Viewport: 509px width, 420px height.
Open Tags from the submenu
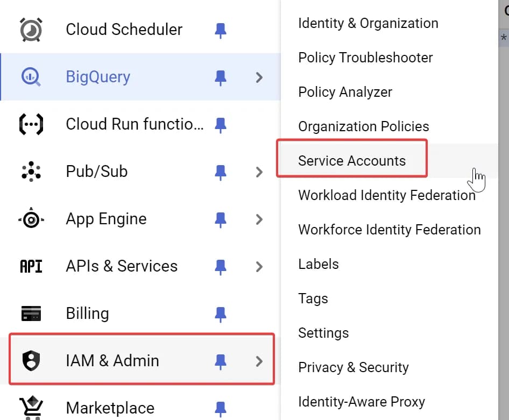pyautogui.click(x=390, y=298)
